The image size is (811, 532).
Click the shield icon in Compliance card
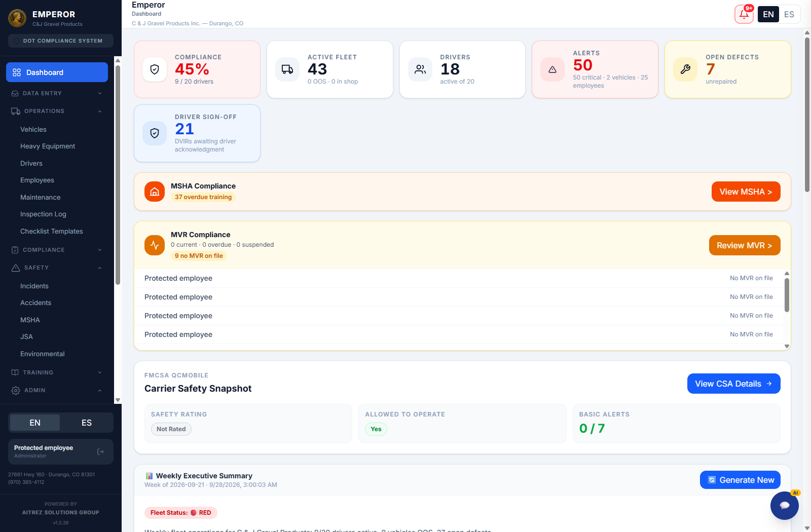click(x=155, y=69)
